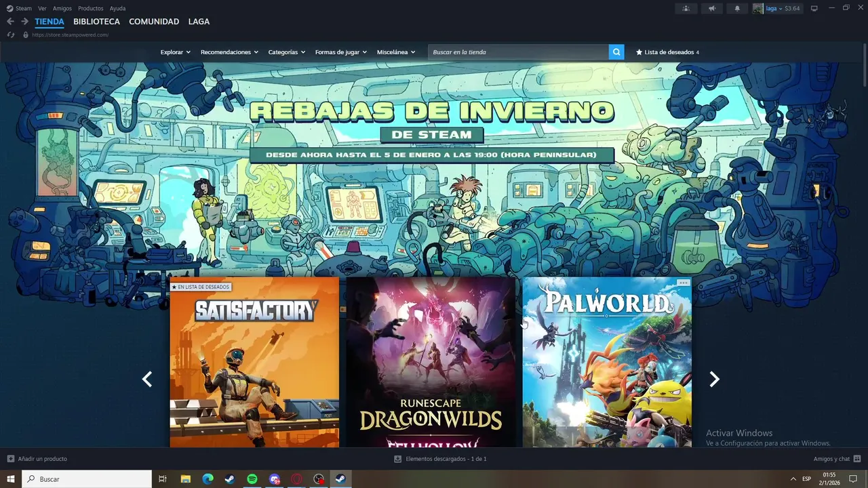
Task: Click in the Buscar en la tienda field
Action: (518, 52)
